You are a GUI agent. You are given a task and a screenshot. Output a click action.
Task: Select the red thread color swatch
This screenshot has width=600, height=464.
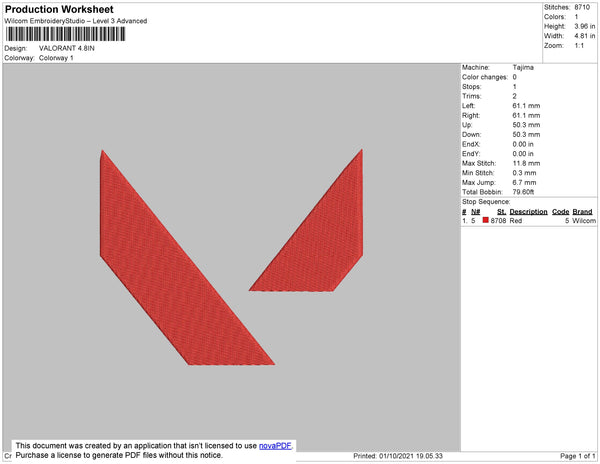486,220
